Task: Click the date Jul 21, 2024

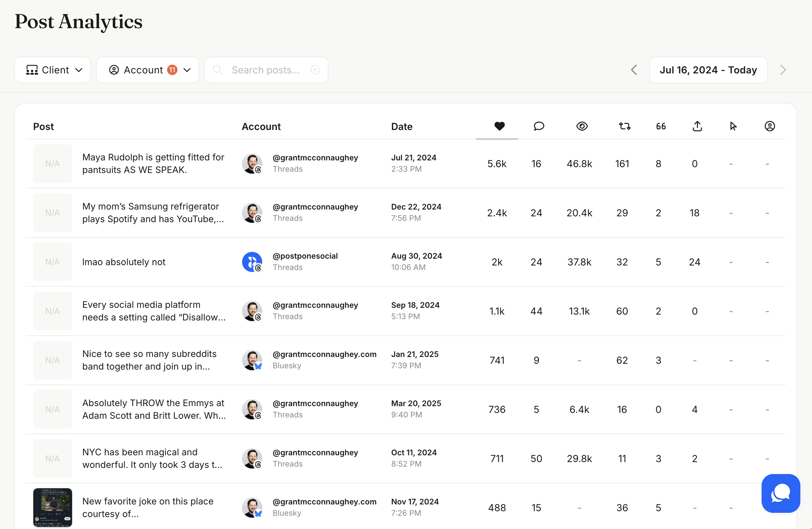Action: (x=413, y=158)
